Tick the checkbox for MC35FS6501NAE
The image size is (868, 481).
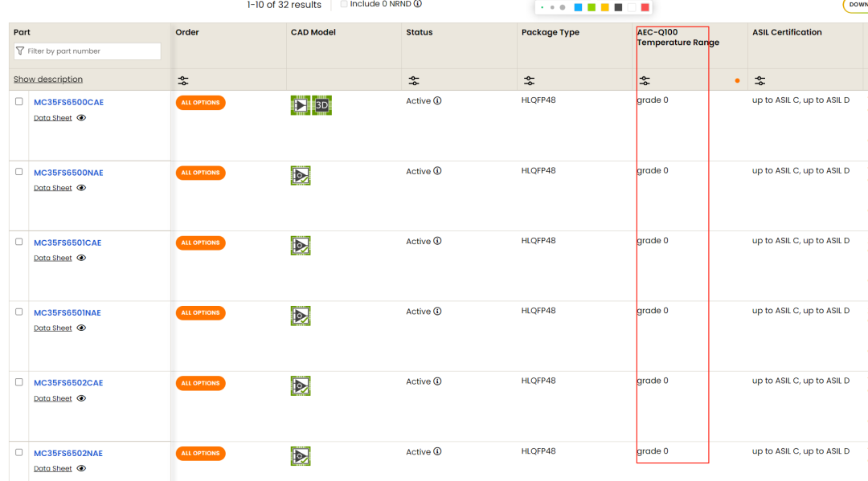click(18, 312)
